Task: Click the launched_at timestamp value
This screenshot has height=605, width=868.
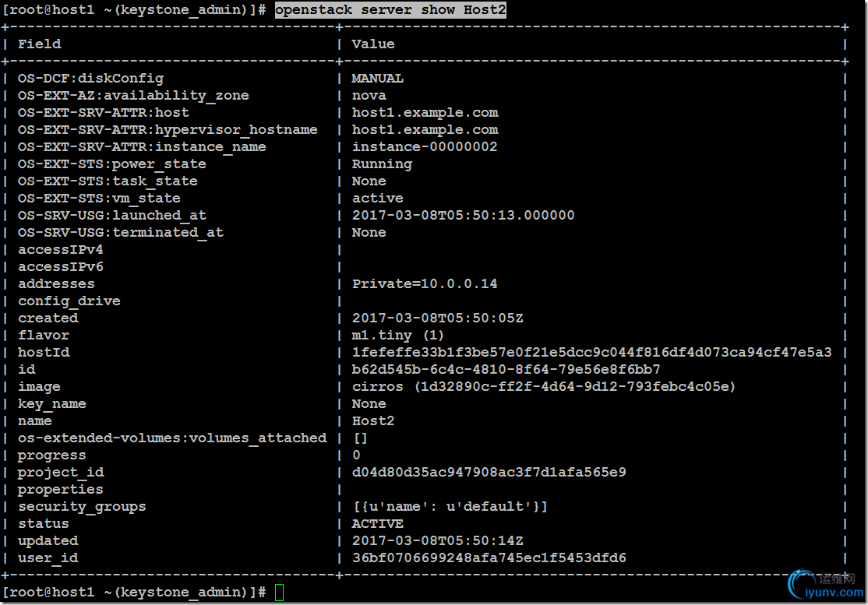Action: click(x=464, y=215)
